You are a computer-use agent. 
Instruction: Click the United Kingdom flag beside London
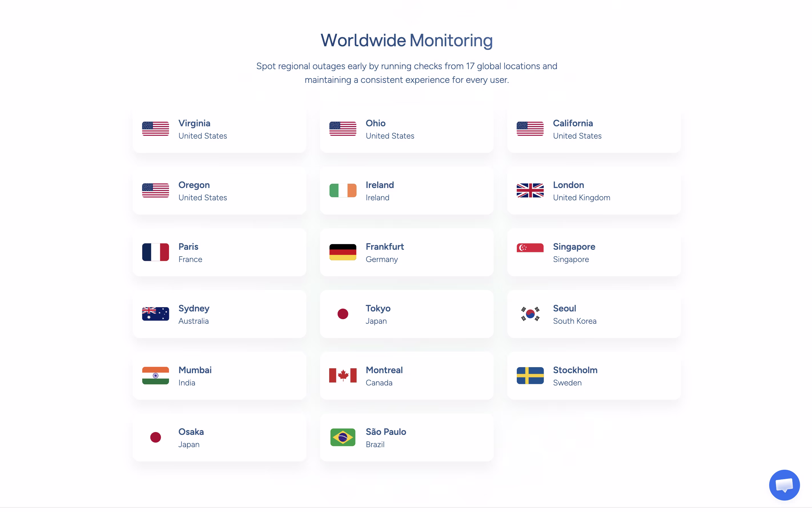[530, 191]
